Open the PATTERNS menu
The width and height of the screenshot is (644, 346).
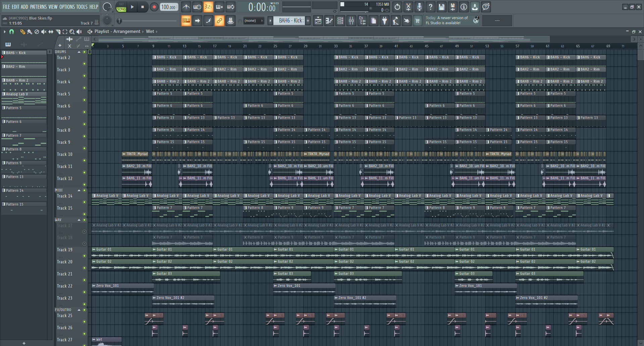tap(39, 7)
